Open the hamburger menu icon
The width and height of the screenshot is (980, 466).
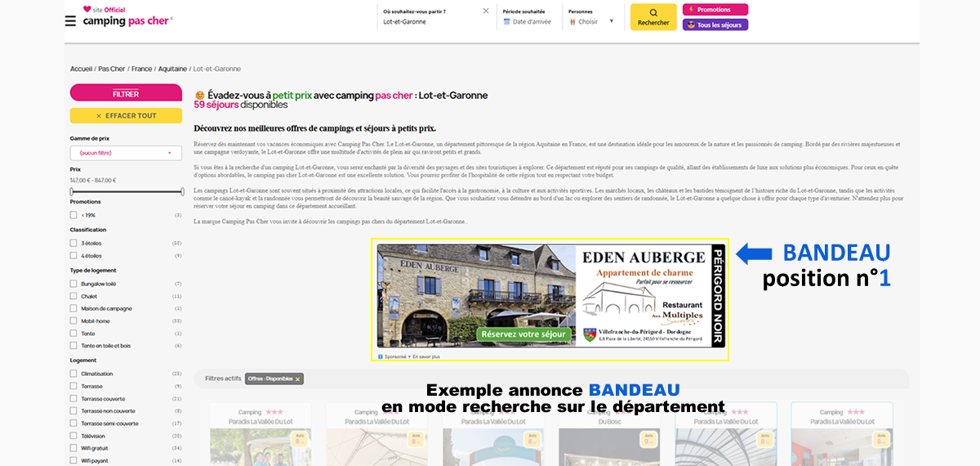pos(70,20)
